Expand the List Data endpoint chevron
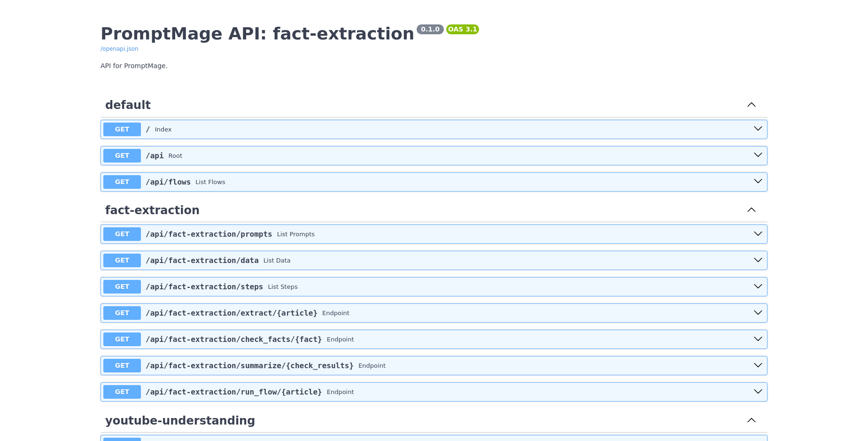Image resolution: width=868 pixels, height=441 pixels. [758, 260]
